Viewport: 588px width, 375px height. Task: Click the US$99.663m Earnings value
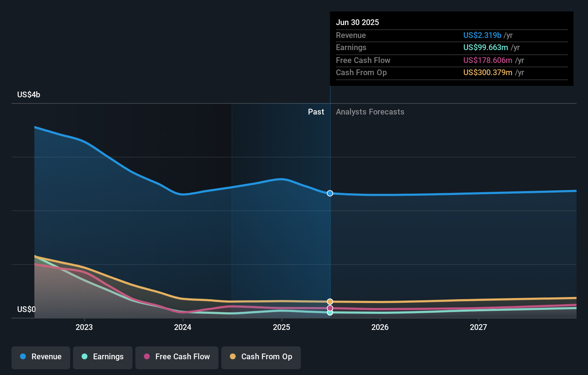tap(485, 47)
